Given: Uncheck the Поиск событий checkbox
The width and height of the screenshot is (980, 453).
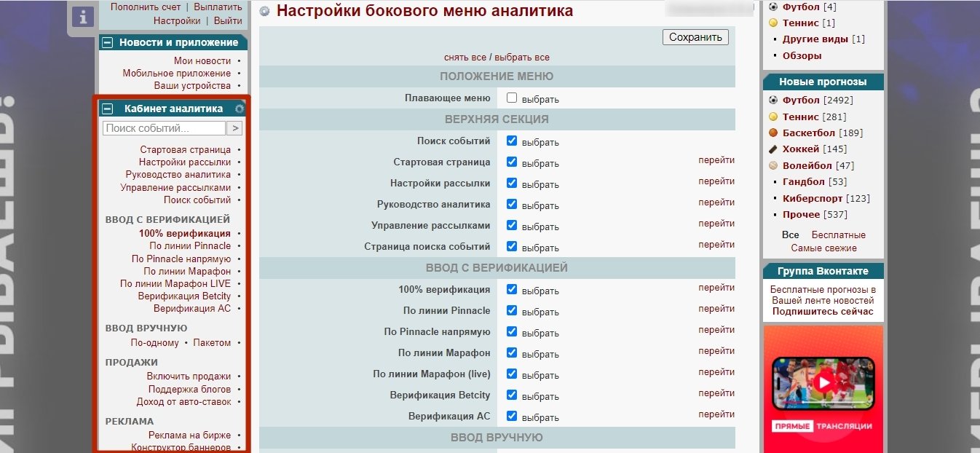Looking at the screenshot, I should (512, 141).
